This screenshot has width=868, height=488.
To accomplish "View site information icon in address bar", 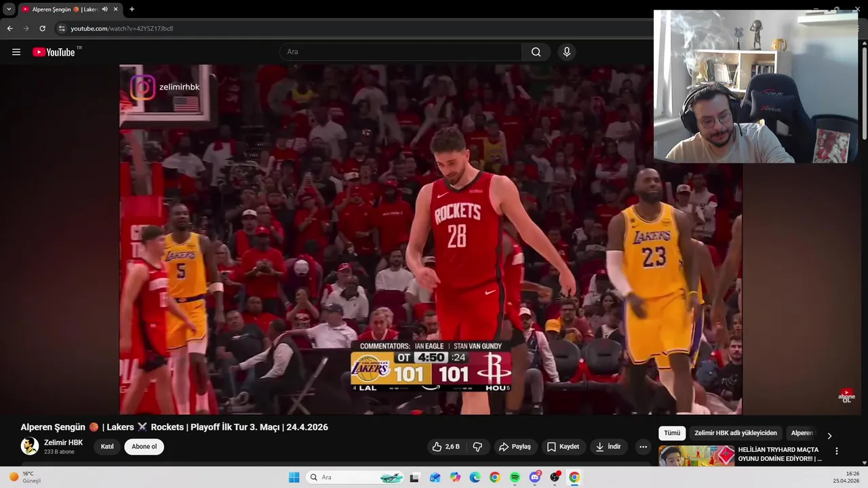I will tap(62, 28).
